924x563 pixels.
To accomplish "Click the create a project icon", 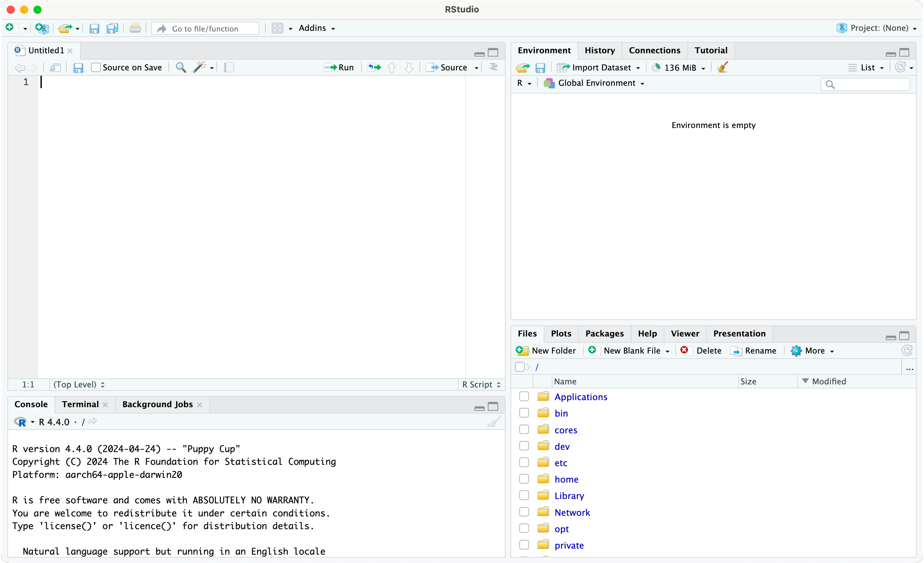I will point(42,28).
